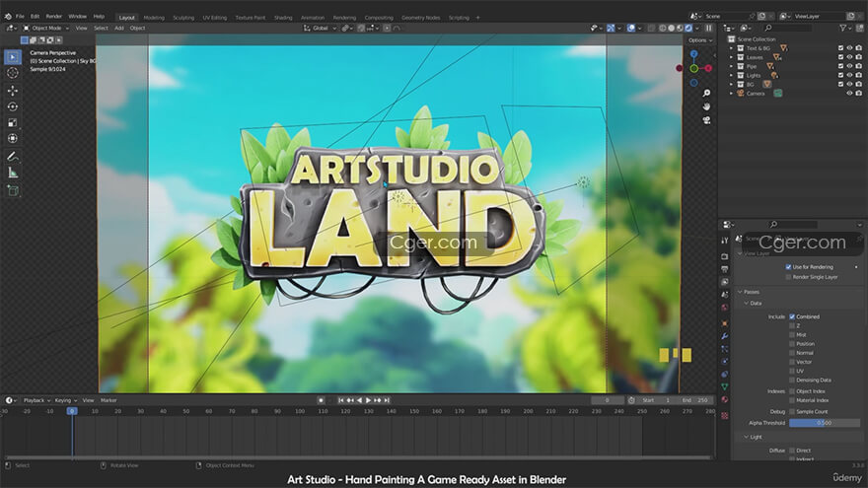The image size is (868, 488).
Task: Select the Measure tool
Action: click(13, 174)
